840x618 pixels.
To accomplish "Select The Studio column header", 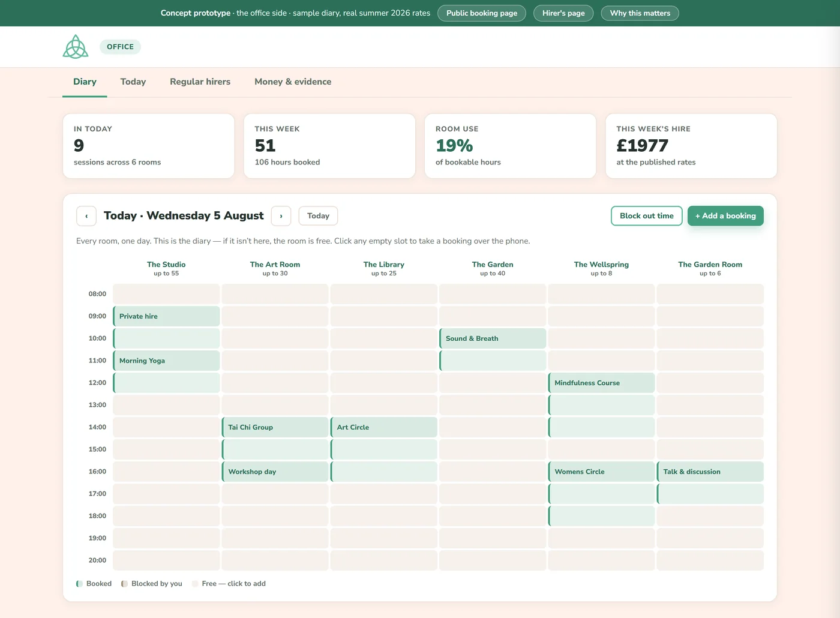I will pyautogui.click(x=166, y=268).
